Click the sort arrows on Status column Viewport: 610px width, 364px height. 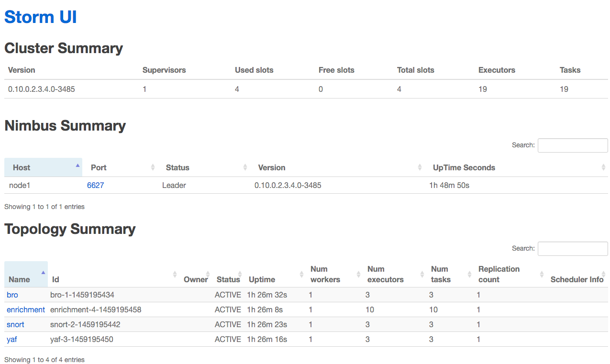[x=245, y=167]
